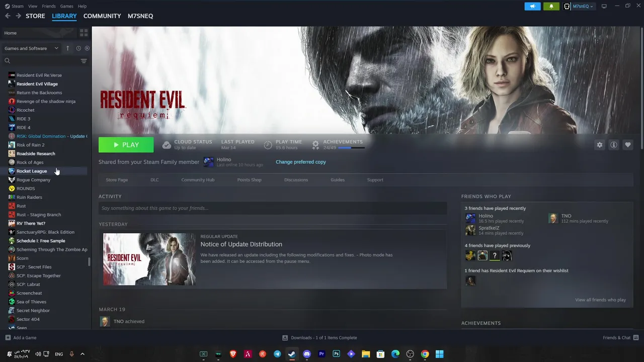The width and height of the screenshot is (644, 362).
Task: Click Add a Game button
Action: [21, 338]
